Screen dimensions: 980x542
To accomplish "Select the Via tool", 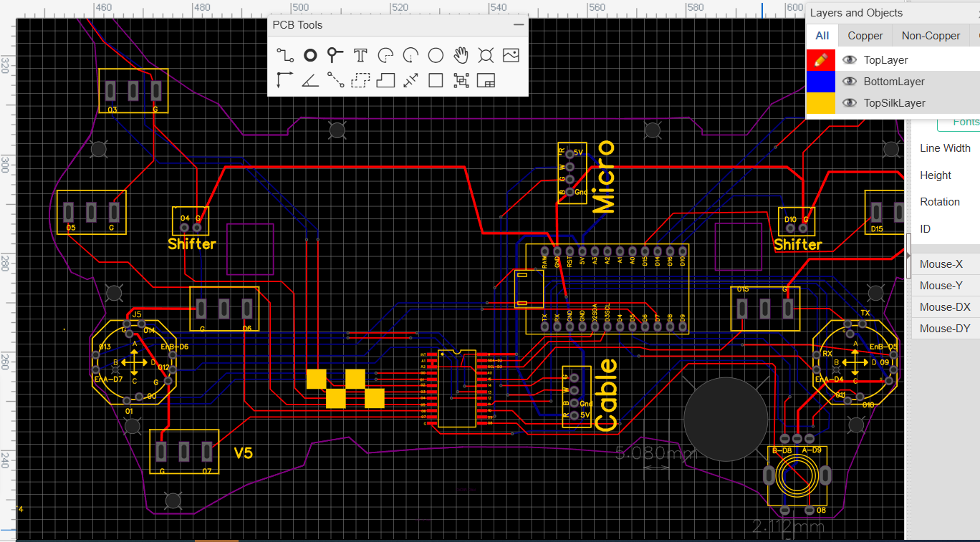I will tap(335, 55).
